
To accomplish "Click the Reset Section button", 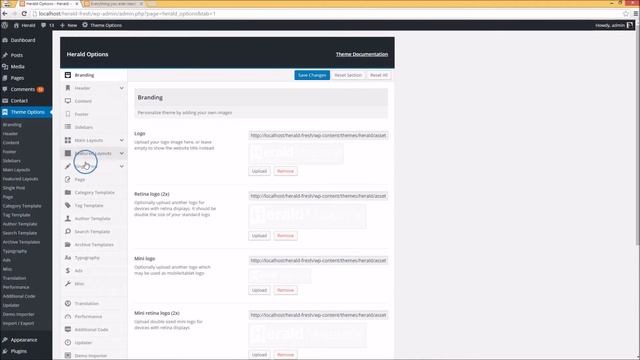I will (x=348, y=75).
